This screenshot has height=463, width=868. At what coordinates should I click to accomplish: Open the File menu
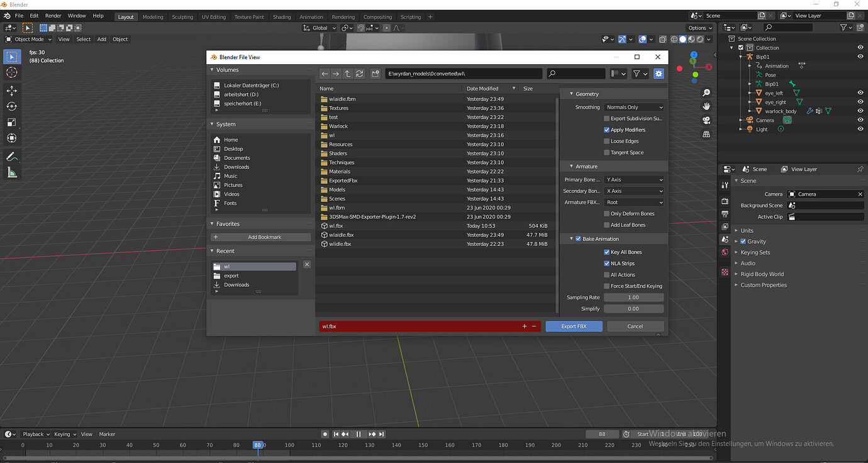tap(19, 16)
